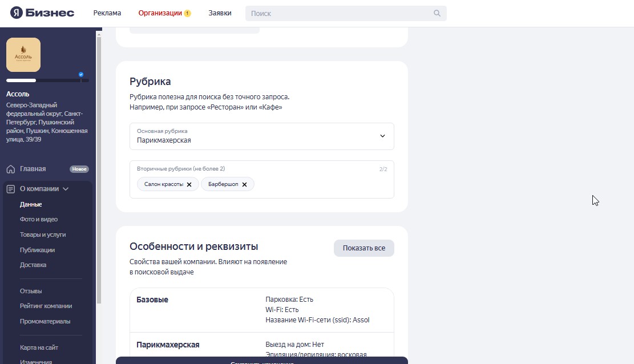Type in the Поиск search field
Viewport: 634px width, 364px height.
[x=340, y=13]
